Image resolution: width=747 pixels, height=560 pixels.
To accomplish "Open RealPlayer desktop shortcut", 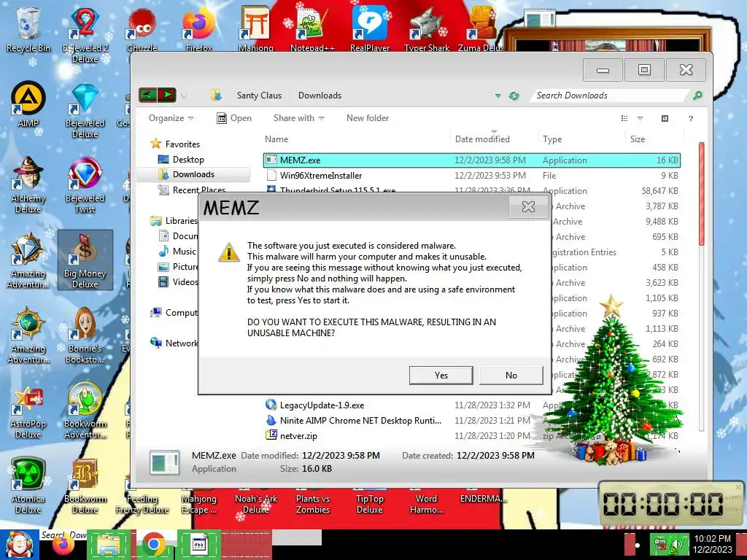I will [370, 29].
